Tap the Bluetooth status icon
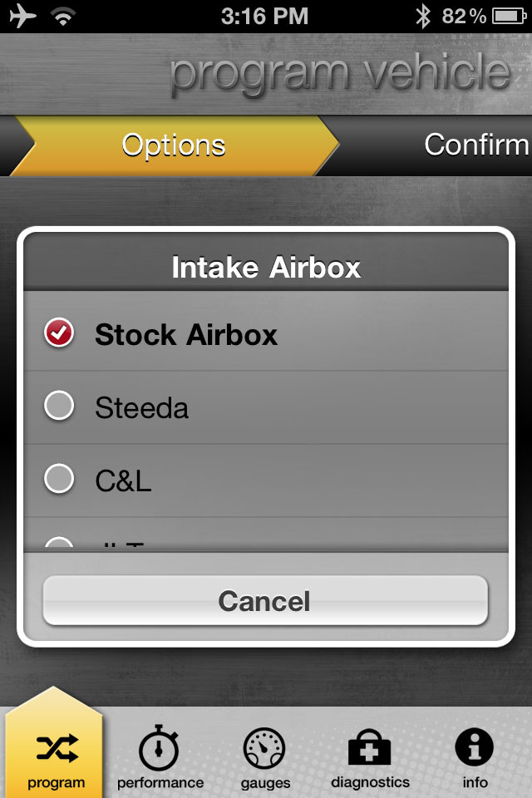532x798 pixels. coord(422,17)
